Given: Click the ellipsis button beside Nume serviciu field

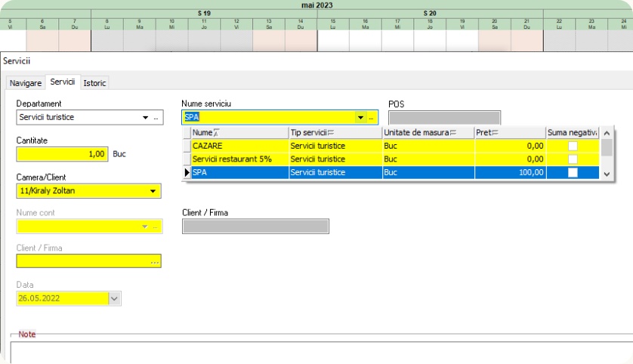Looking at the screenshot, I should tap(371, 118).
